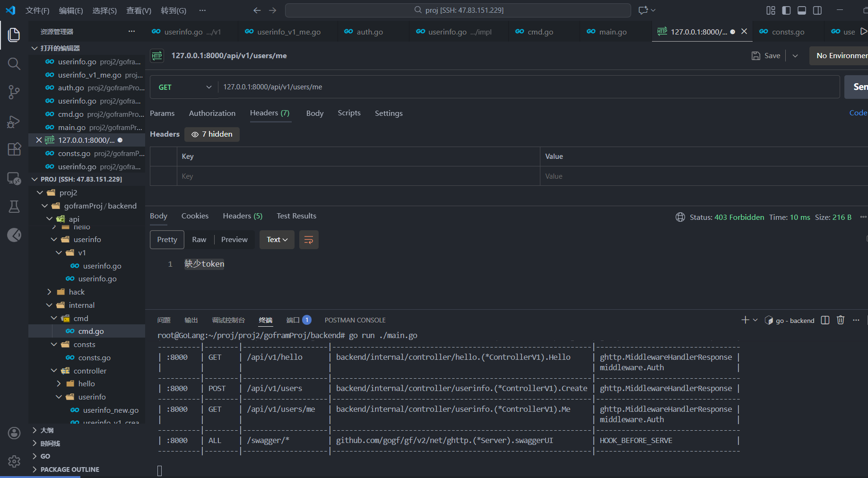
Task: Switch to the Authorization tab
Action: 212,113
